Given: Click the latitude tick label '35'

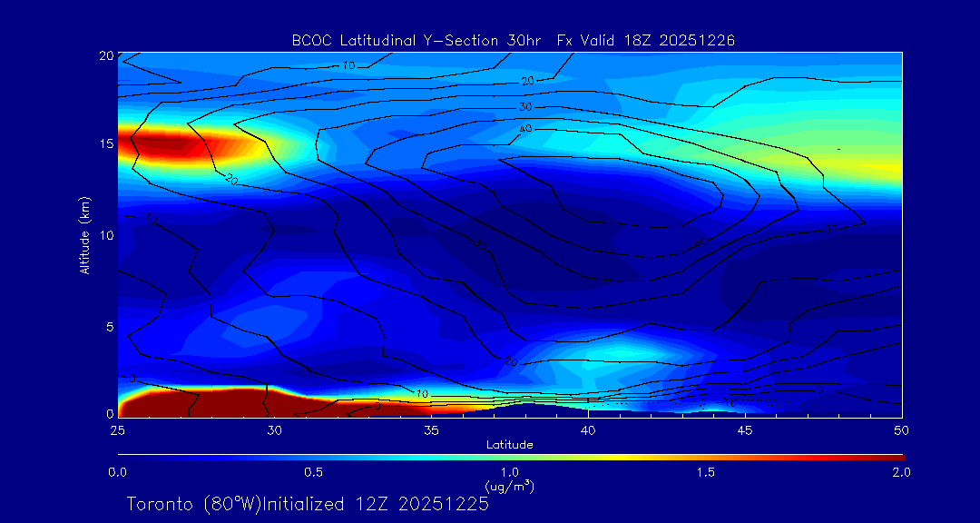Looking at the screenshot, I should coord(431,430).
